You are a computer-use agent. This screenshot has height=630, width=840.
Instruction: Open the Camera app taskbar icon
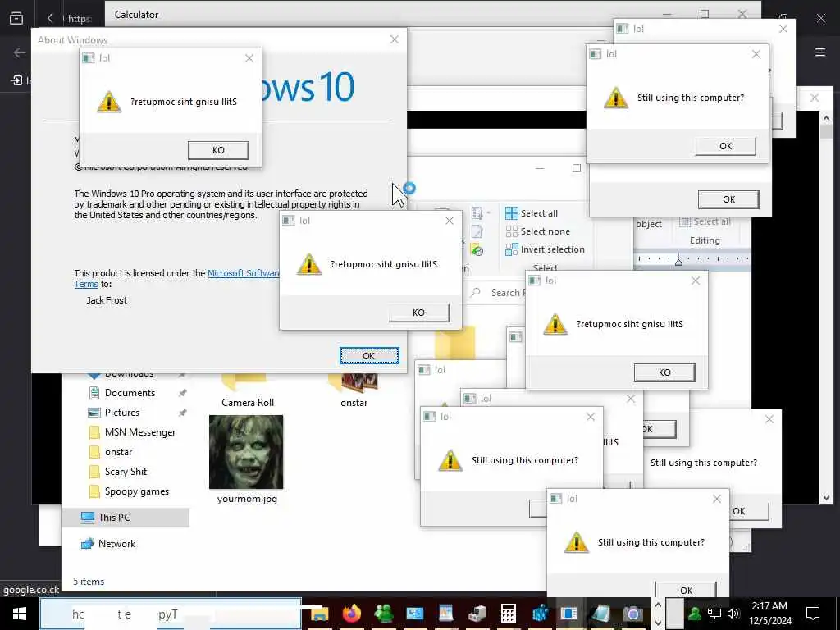pos(632,614)
